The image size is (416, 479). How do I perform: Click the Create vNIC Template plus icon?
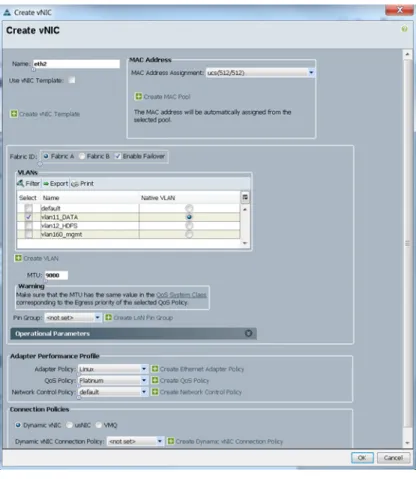point(14,114)
